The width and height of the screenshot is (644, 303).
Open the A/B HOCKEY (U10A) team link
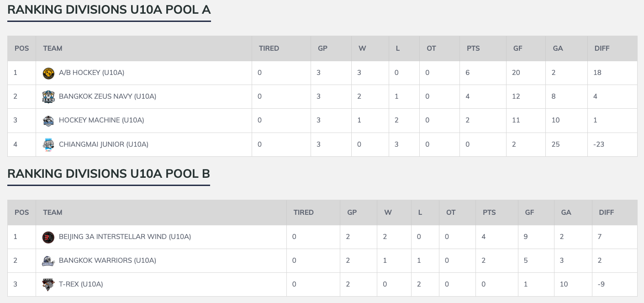[91, 73]
